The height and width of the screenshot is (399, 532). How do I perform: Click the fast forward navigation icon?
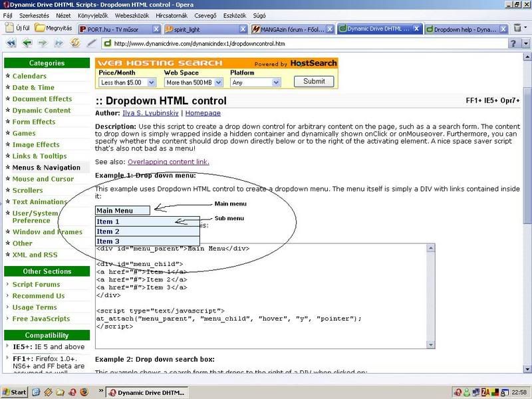59,43
